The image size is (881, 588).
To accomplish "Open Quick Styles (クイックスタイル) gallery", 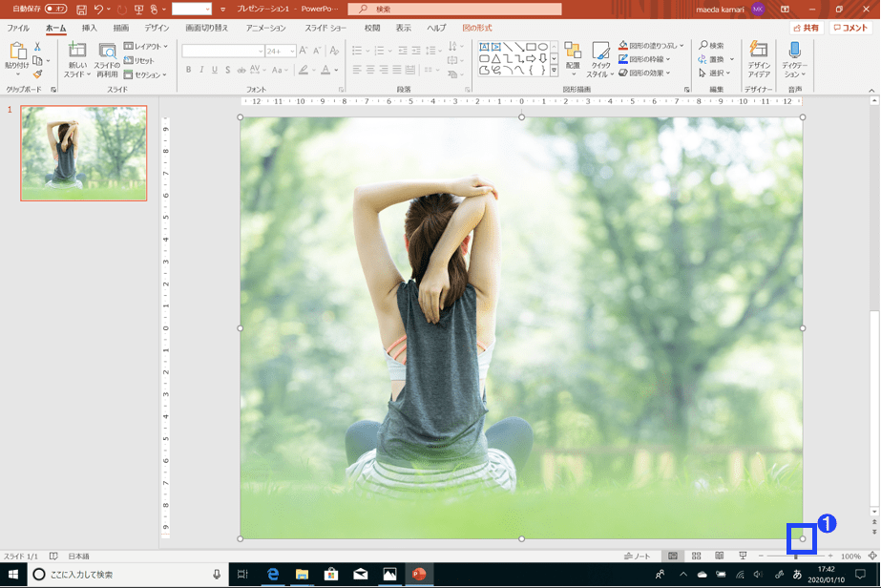I will pyautogui.click(x=600, y=59).
